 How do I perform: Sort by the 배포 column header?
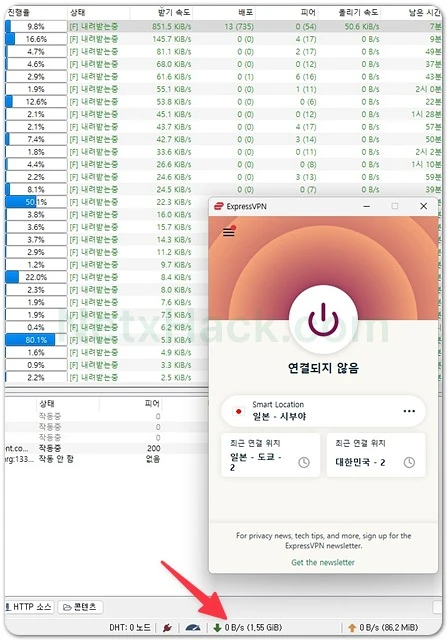(224, 13)
